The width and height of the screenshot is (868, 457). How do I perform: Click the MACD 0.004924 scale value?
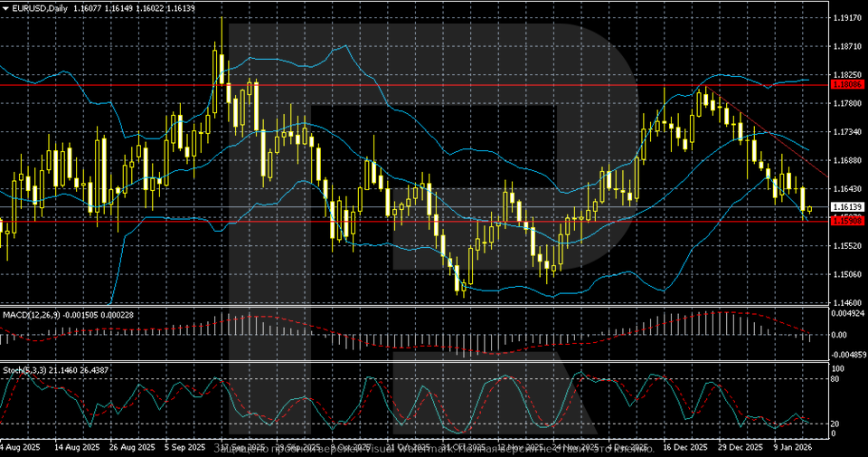click(x=846, y=315)
